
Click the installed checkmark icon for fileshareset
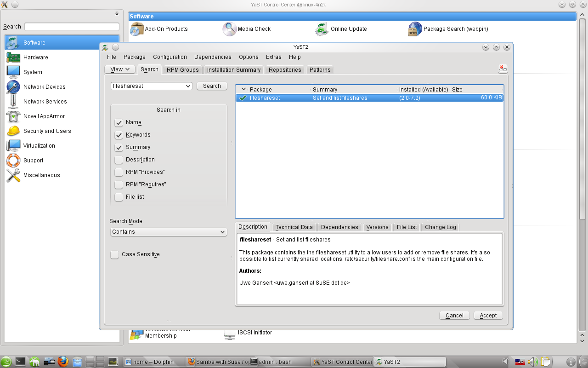[x=243, y=98]
